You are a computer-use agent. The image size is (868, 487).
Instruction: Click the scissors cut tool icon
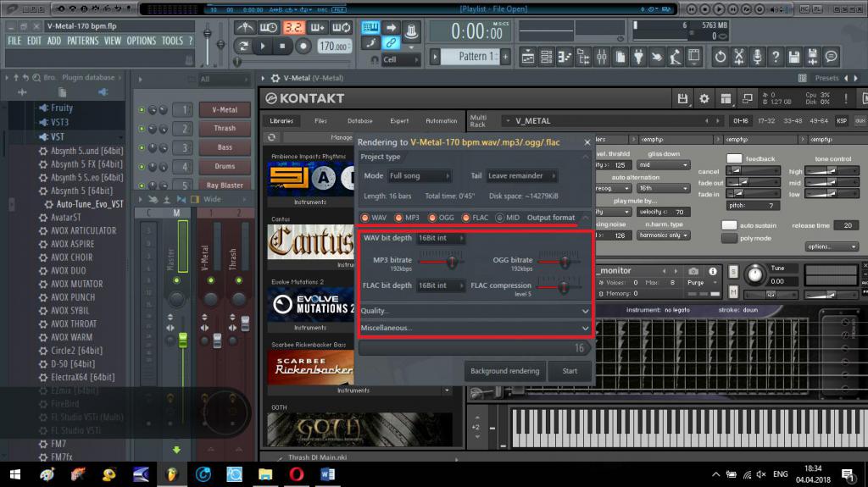click(x=738, y=57)
